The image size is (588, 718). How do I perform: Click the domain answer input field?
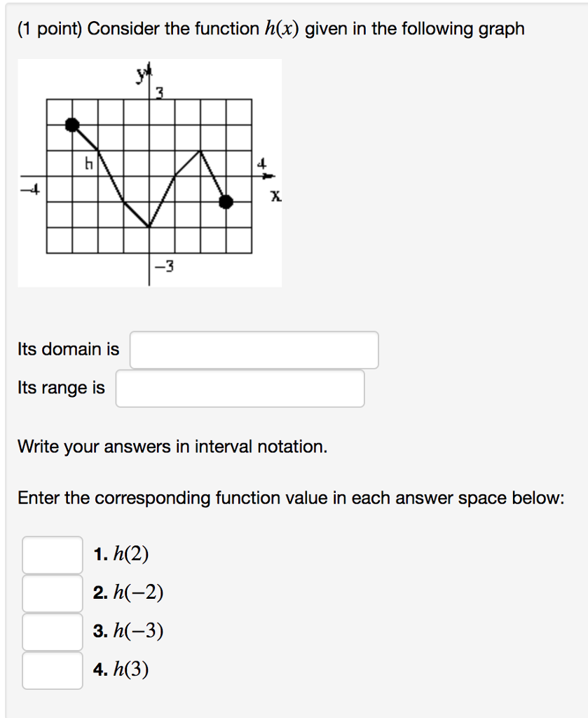click(x=254, y=350)
